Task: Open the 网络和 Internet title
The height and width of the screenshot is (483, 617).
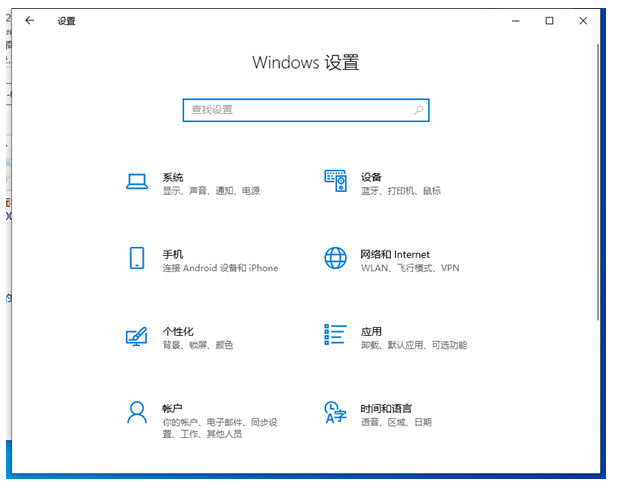Action: [x=395, y=254]
